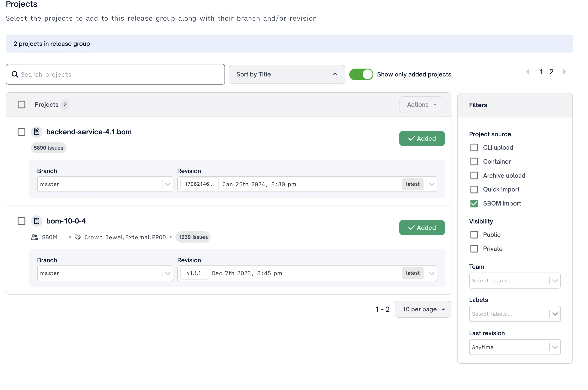Open the 10 per page selector
Screen dimensions: 588x390
[422, 309]
